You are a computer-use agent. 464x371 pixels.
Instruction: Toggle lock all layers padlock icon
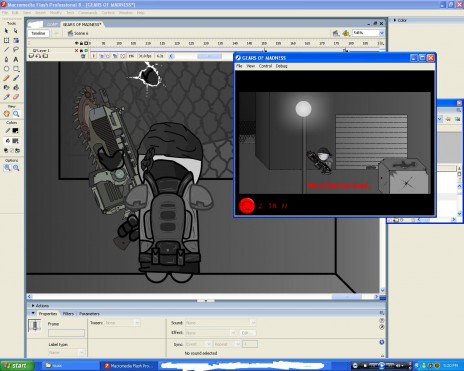[81, 43]
